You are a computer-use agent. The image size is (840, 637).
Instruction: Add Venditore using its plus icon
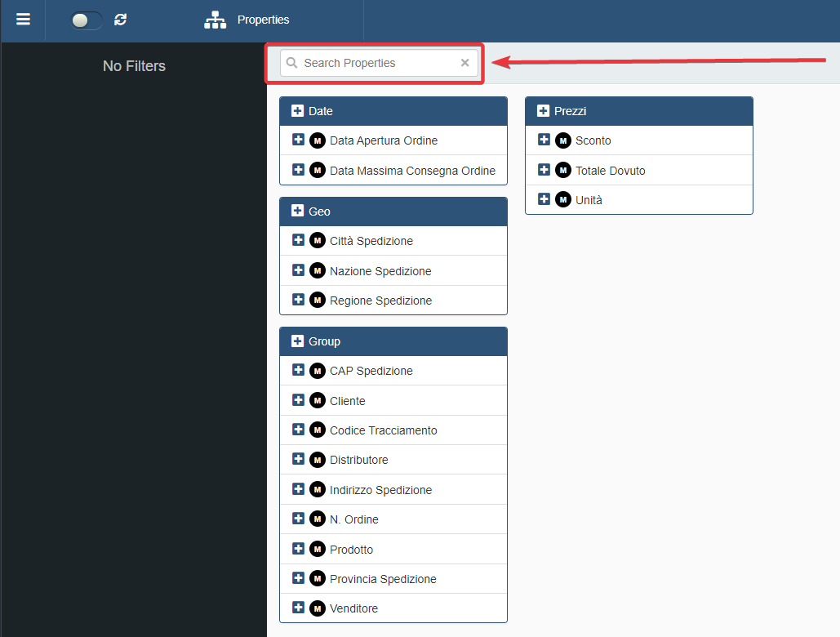(x=298, y=608)
